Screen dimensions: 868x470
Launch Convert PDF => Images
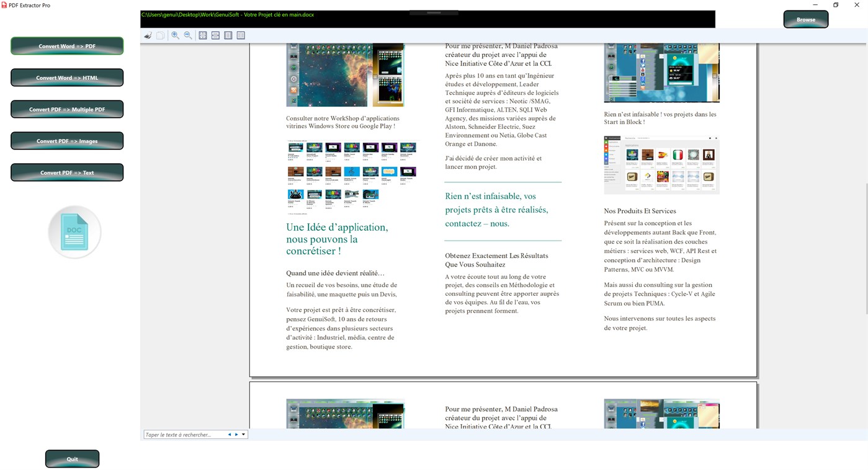[x=66, y=140]
